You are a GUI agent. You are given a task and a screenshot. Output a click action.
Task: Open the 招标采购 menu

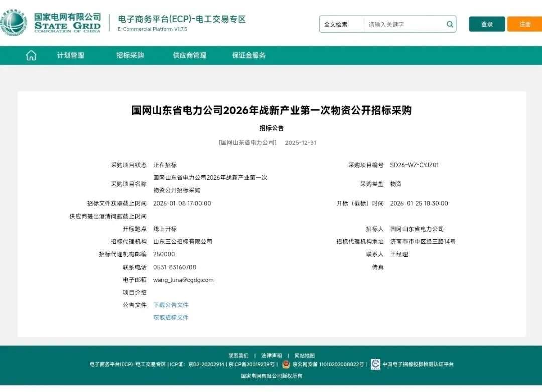[130, 55]
